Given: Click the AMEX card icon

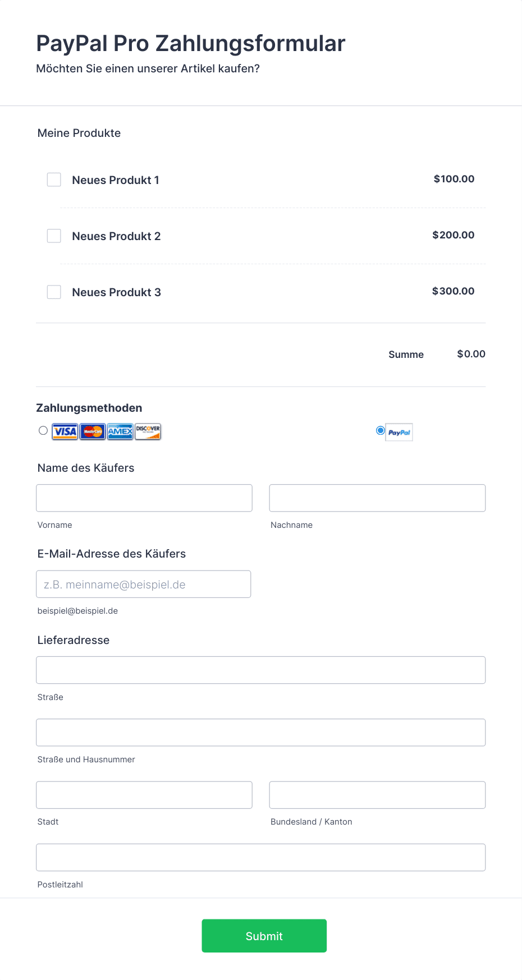Looking at the screenshot, I should 120,431.
